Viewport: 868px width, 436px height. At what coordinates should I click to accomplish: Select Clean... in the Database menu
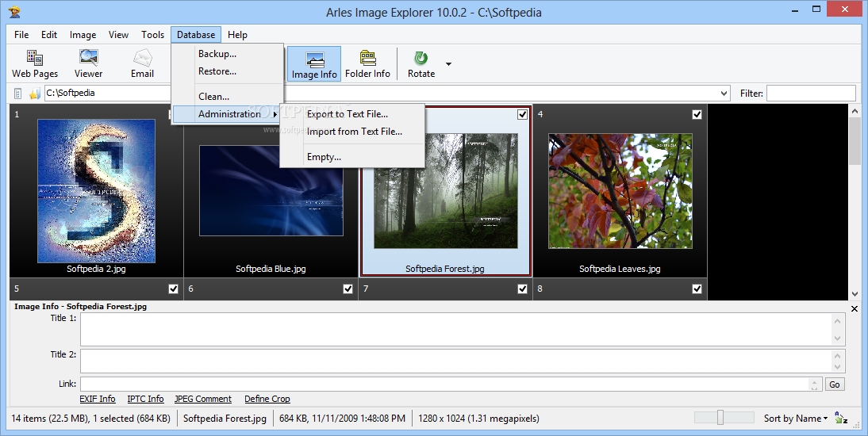pos(228,96)
